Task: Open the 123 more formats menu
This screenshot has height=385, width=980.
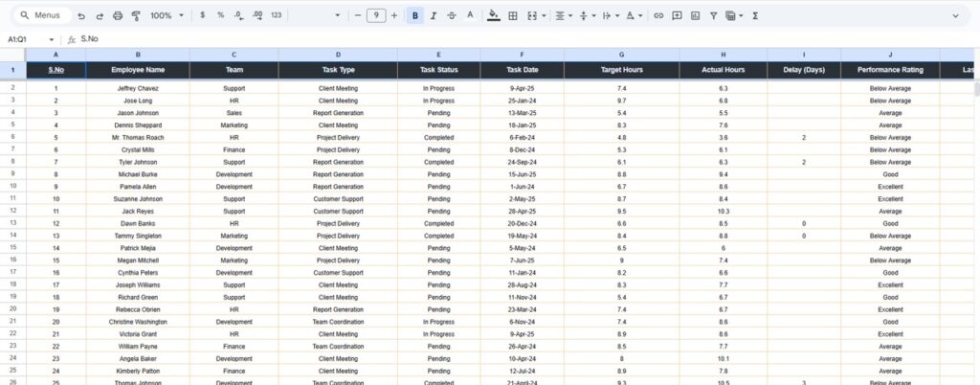Action: (277, 15)
